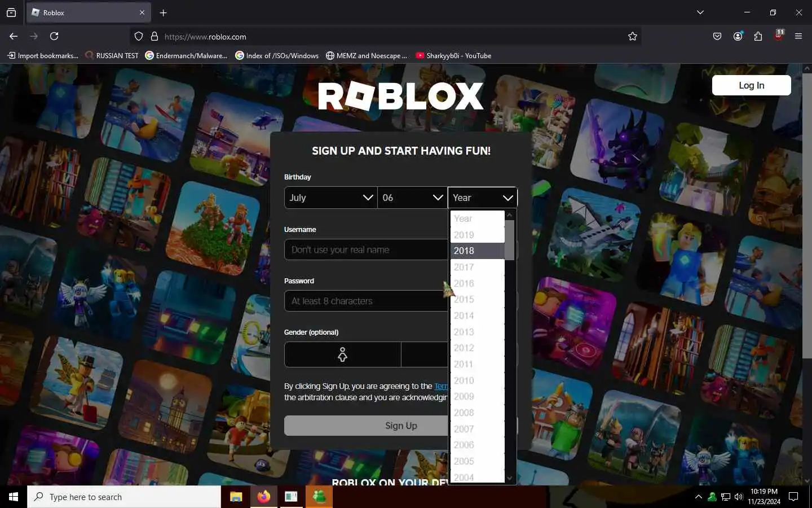812x508 pixels.
Task: Go back using browser back arrow
Action: click(14, 36)
